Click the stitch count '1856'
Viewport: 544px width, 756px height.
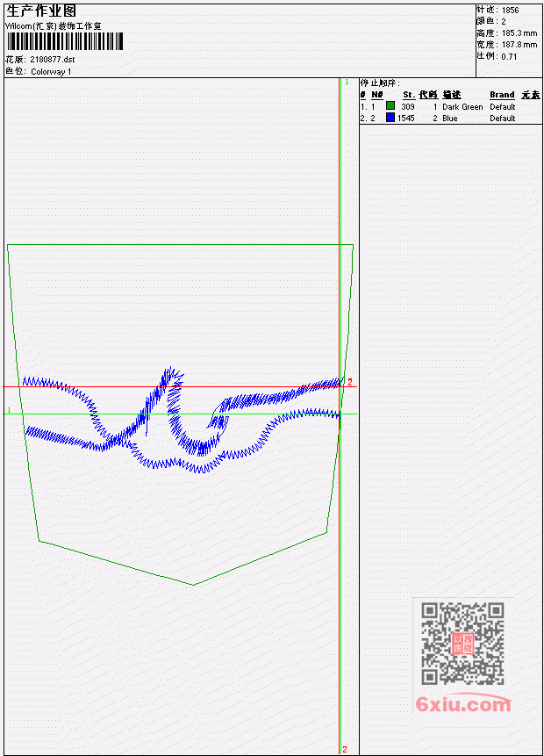[511, 11]
